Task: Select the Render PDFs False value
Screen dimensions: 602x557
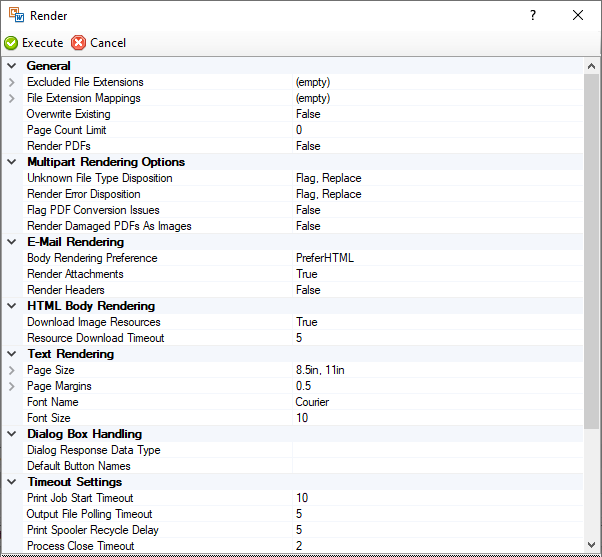Action: [308, 146]
